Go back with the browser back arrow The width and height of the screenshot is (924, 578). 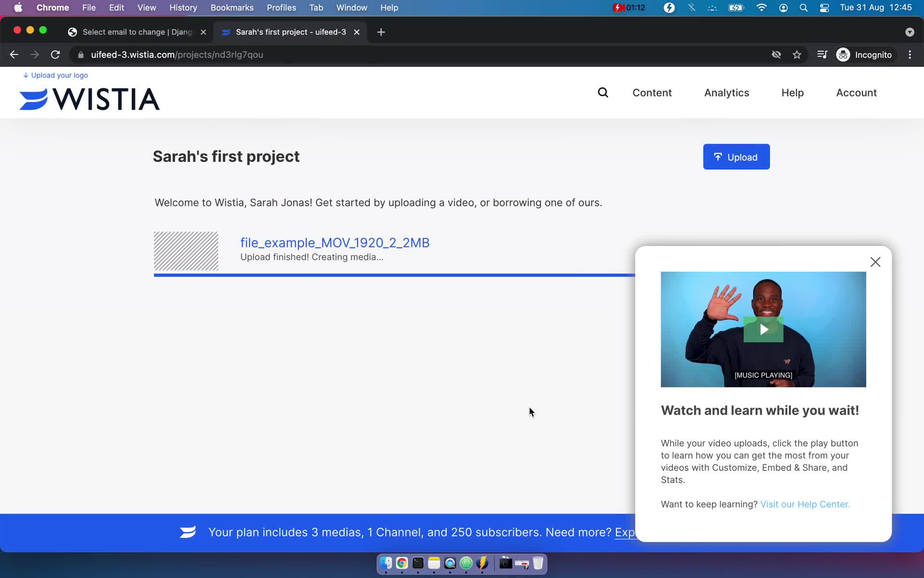[14, 54]
